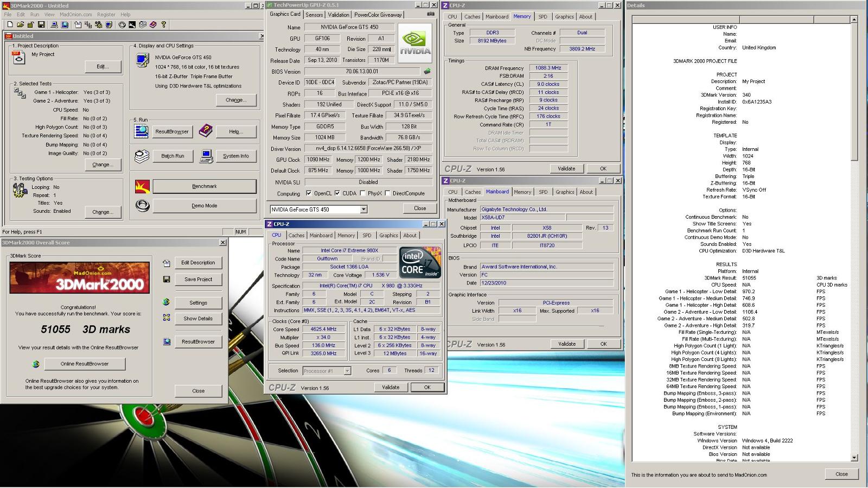Viewport: 868px width, 488px height.
Task: Click the Save floppy icon in 3DMark2000 toolbar
Action: [x=41, y=24]
